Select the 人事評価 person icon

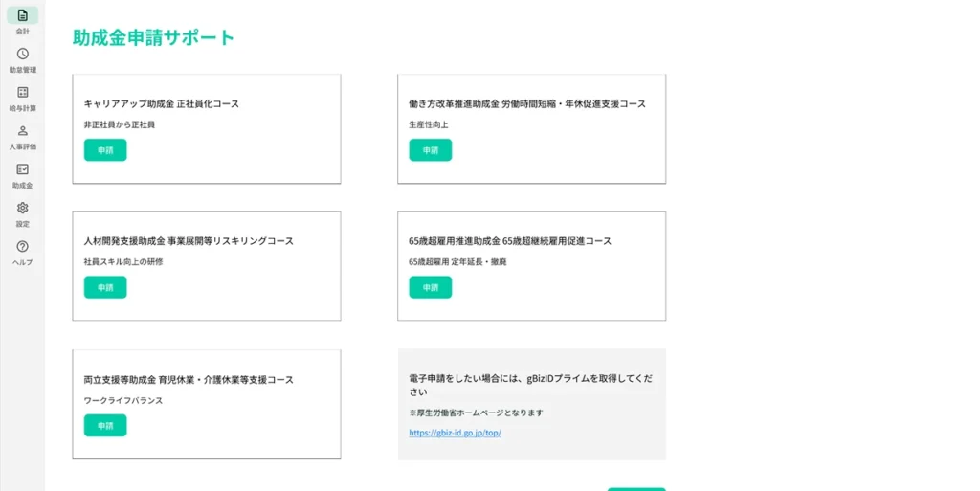pos(22,131)
